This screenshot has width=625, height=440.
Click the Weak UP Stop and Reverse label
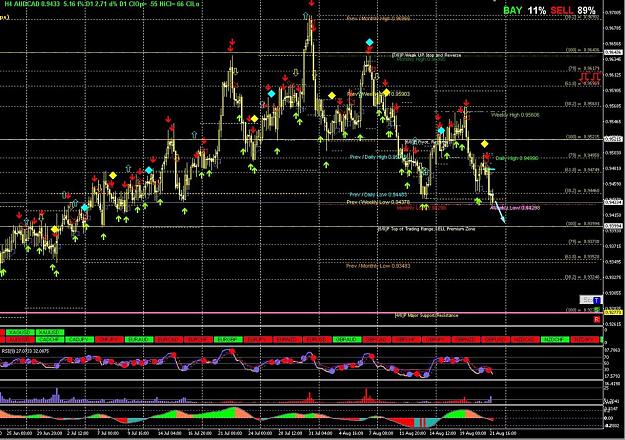(x=426, y=55)
